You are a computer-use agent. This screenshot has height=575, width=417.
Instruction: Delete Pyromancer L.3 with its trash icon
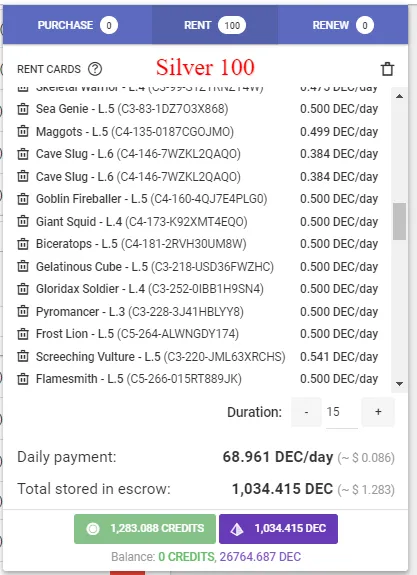pyautogui.click(x=23, y=311)
